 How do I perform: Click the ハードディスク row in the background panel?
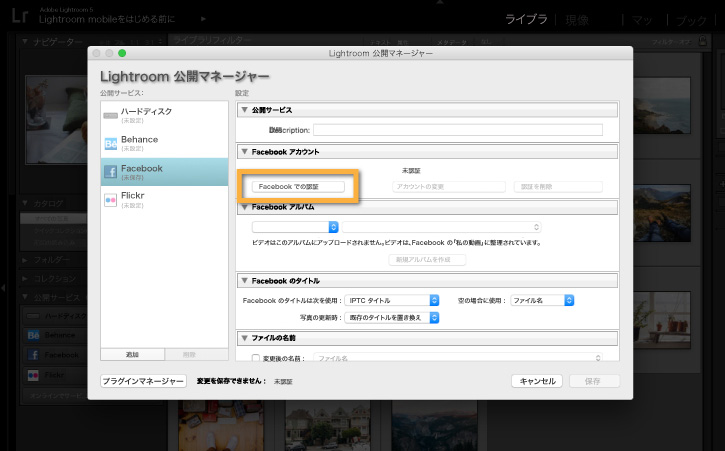point(55,316)
